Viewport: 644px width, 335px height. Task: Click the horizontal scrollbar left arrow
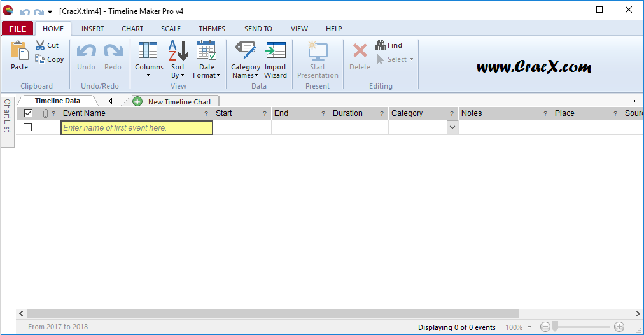[22, 313]
